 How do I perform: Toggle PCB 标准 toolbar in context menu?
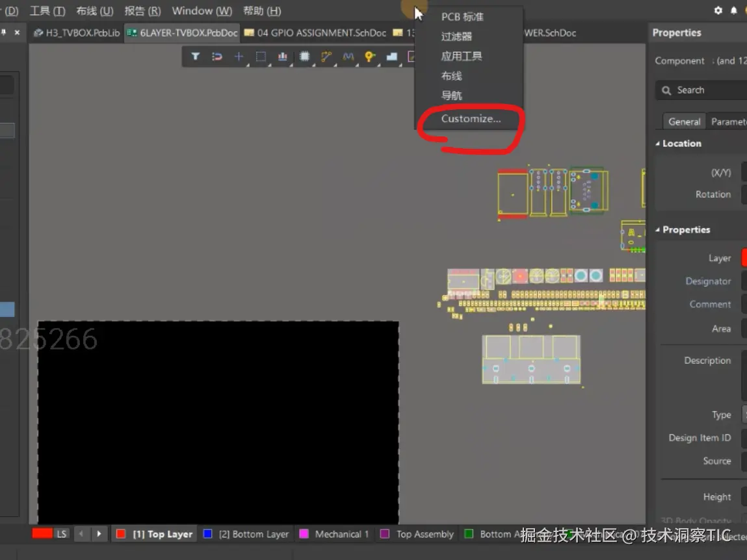pos(469,17)
